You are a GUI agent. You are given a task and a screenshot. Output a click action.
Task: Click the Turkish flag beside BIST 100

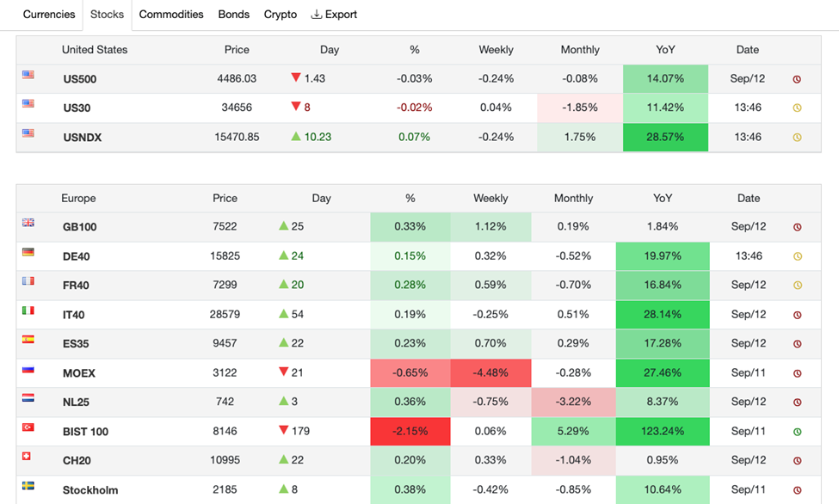28,427
